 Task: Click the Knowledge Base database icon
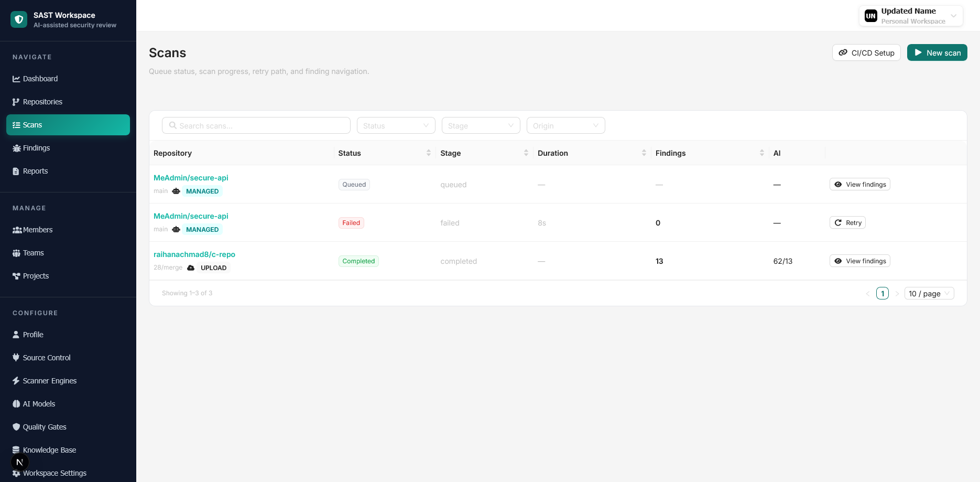16,449
